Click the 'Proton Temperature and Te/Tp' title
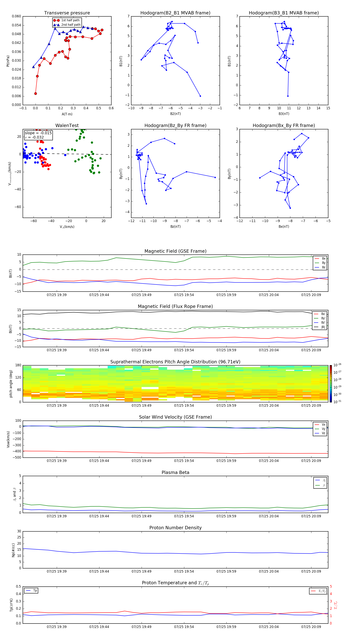Image resolution: width=351 pixels, height=644 pixels. tap(175, 583)
